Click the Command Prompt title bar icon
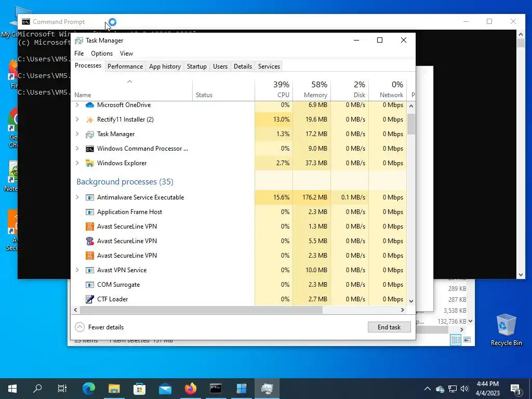This screenshot has width=532, height=399. tap(26, 22)
